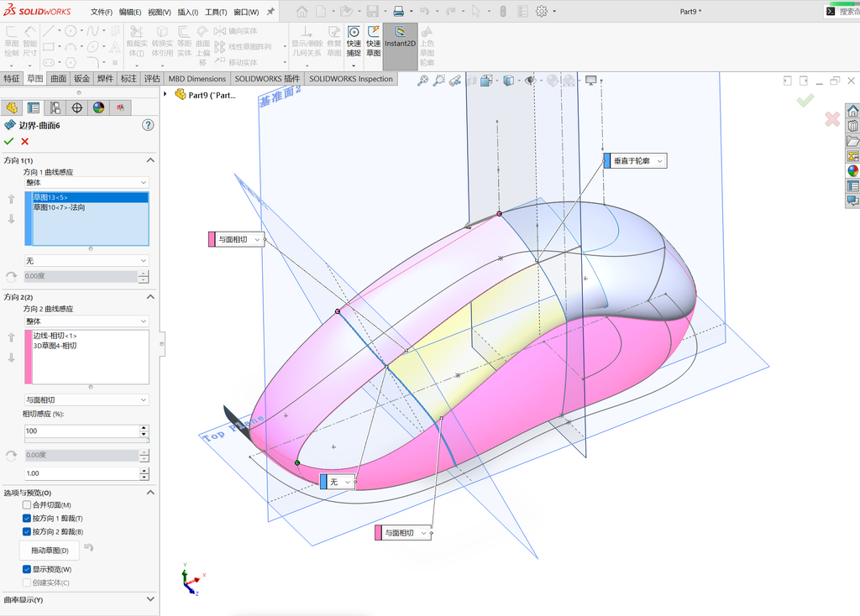Click the Zoom to Fit magnifier icon
The image size is (860, 616).
(423, 81)
